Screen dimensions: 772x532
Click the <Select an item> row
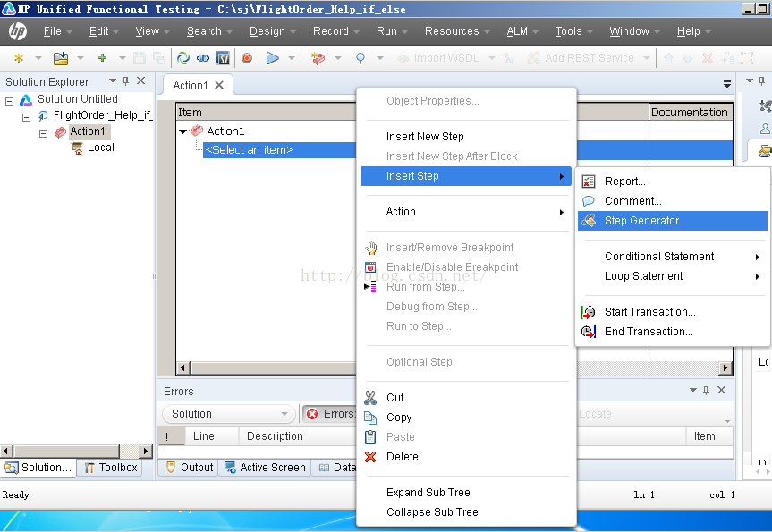[279, 149]
